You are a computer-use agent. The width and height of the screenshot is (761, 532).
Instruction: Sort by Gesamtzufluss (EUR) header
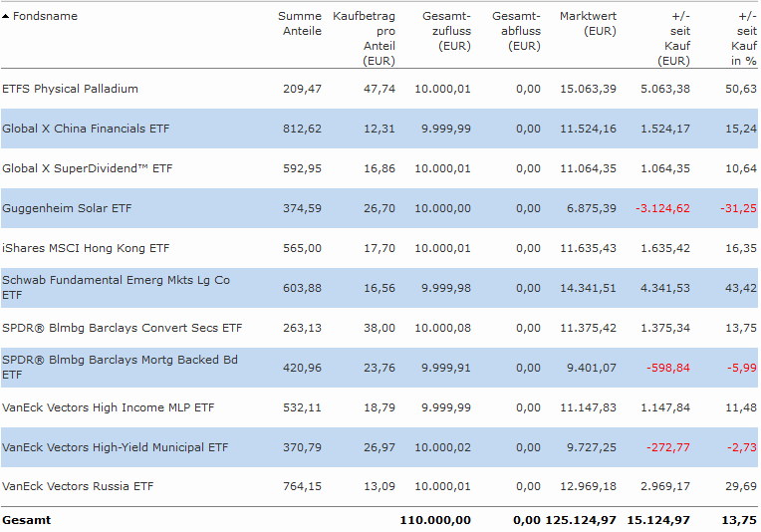coord(446,31)
